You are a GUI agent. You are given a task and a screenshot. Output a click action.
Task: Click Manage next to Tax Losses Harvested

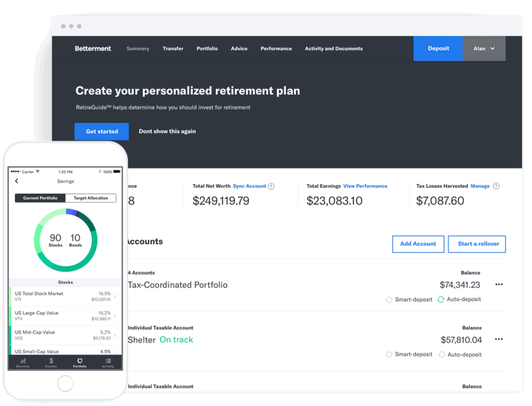pos(480,186)
